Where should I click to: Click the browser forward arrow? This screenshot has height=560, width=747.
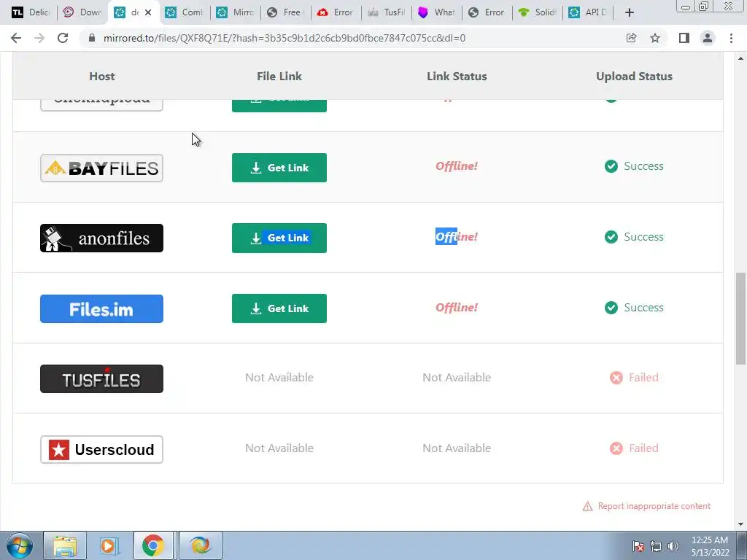pyautogui.click(x=39, y=38)
